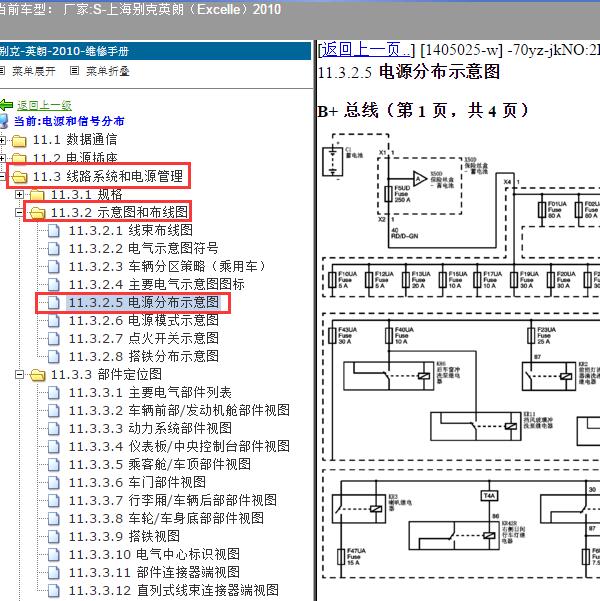This screenshot has height=601, width=600.
Task: Open 11.3.2.6 电源模式示意图
Action: coord(144,320)
